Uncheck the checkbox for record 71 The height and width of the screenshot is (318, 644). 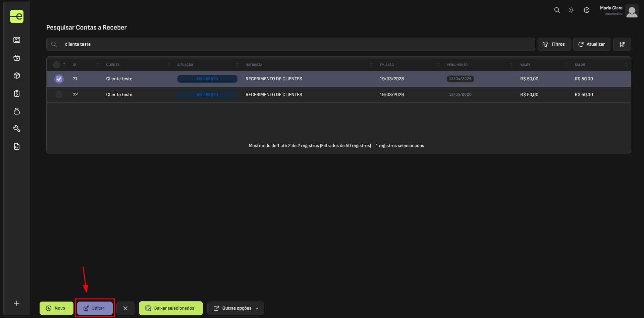[59, 79]
